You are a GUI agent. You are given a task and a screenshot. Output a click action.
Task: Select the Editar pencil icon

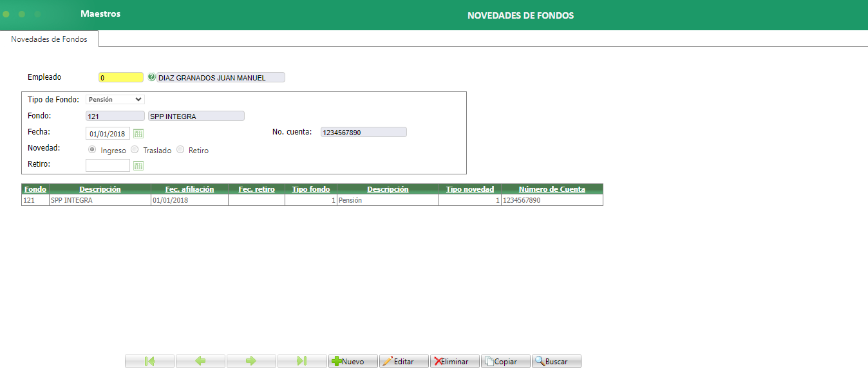(388, 361)
